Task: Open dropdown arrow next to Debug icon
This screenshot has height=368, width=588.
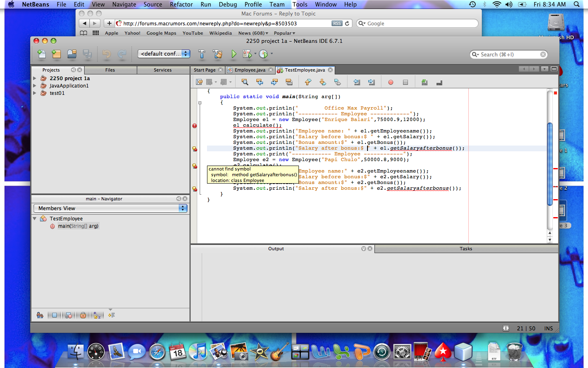Action: pyautogui.click(x=255, y=54)
